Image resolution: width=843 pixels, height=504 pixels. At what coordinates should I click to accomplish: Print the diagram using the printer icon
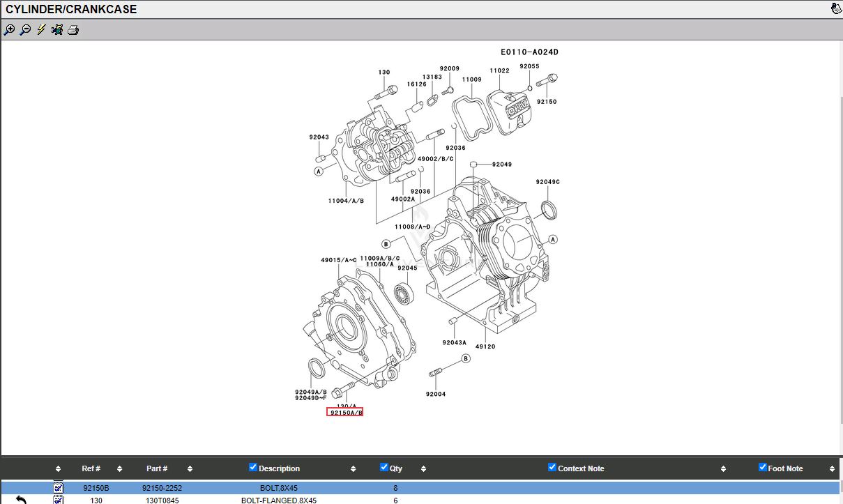(73, 30)
